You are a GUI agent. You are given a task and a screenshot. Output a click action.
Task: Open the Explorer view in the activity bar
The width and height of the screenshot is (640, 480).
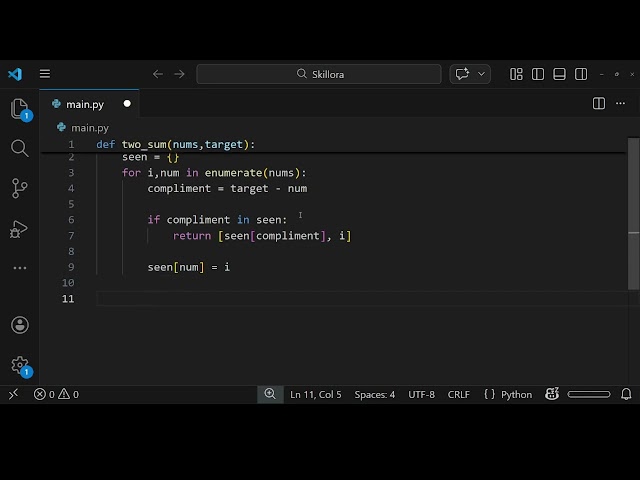pyautogui.click(x=20, y=109)
